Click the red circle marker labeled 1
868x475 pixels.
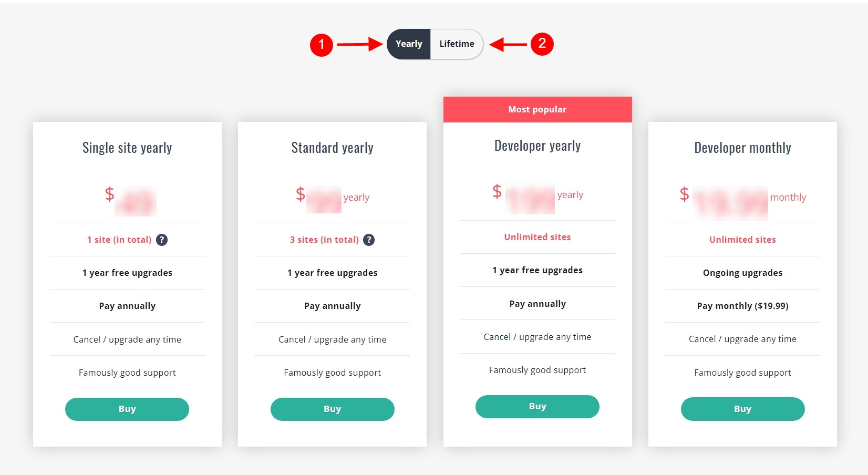pyautogui.click(x=323, y=44)
